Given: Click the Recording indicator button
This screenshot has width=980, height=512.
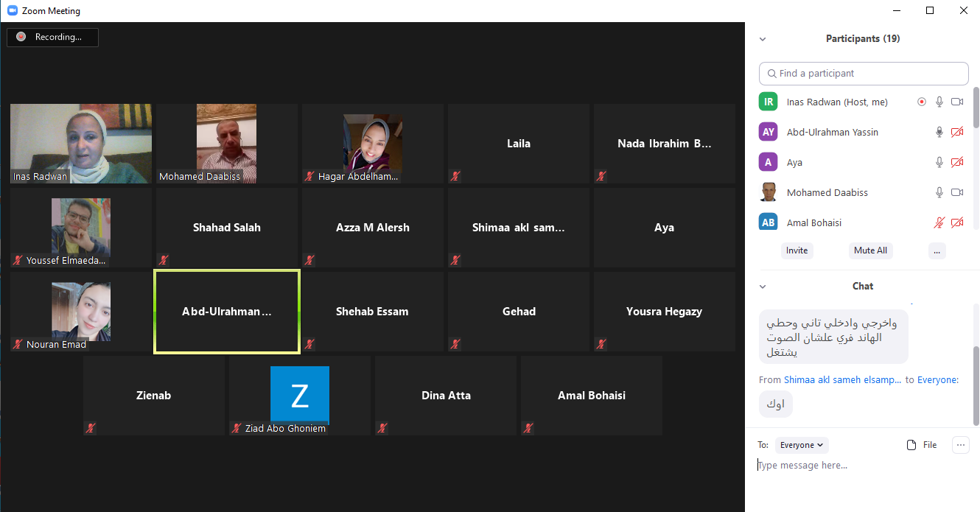Looking at the screenshot, I should point(52,37).
